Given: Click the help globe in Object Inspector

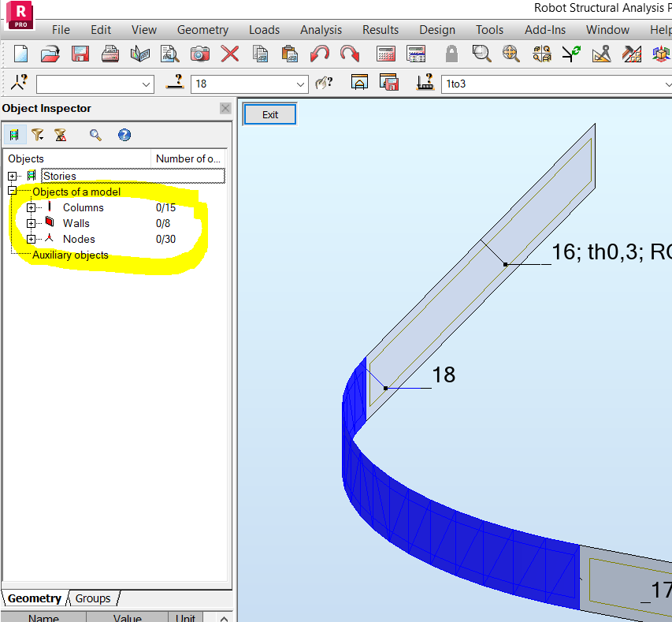Looking at the screenshot, I should 124,135.
